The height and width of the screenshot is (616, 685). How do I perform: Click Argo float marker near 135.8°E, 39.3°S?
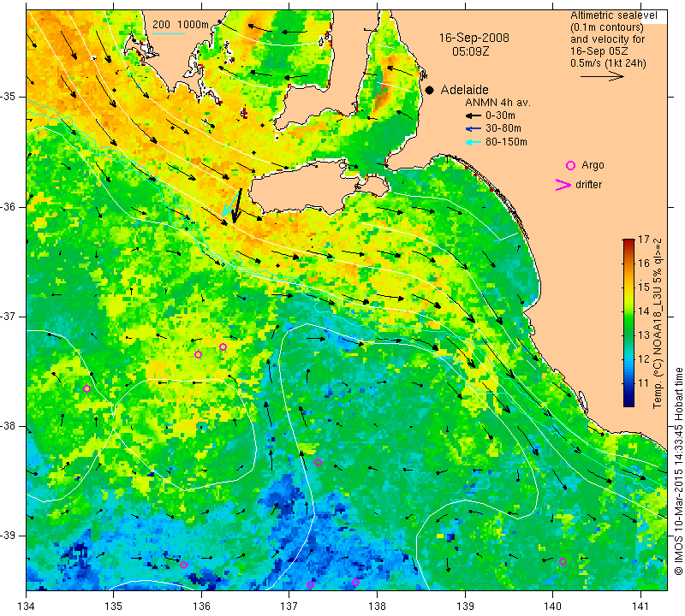183,565
